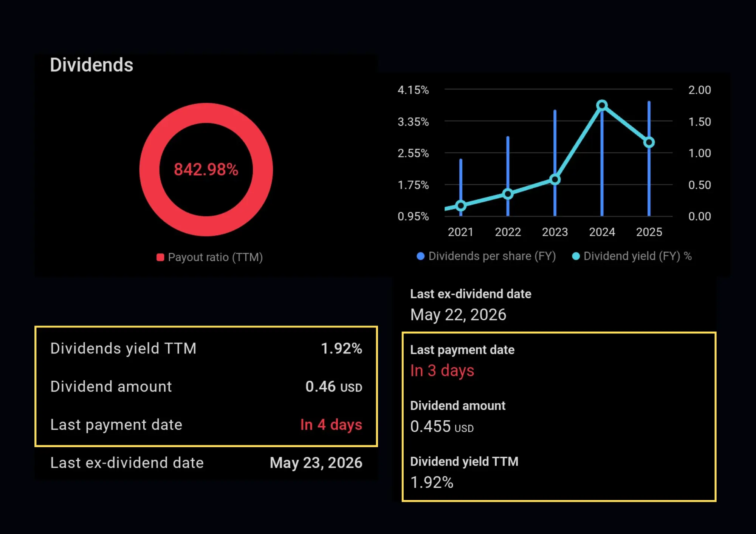Select the Dividend yield (FY) % legend label
The image size is (756, 534).
click(638, 256)
